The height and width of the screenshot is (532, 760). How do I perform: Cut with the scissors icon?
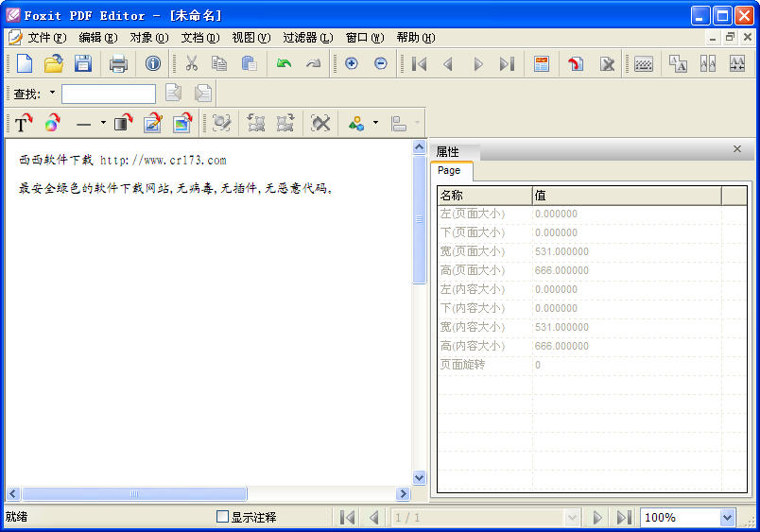point(192,63)
